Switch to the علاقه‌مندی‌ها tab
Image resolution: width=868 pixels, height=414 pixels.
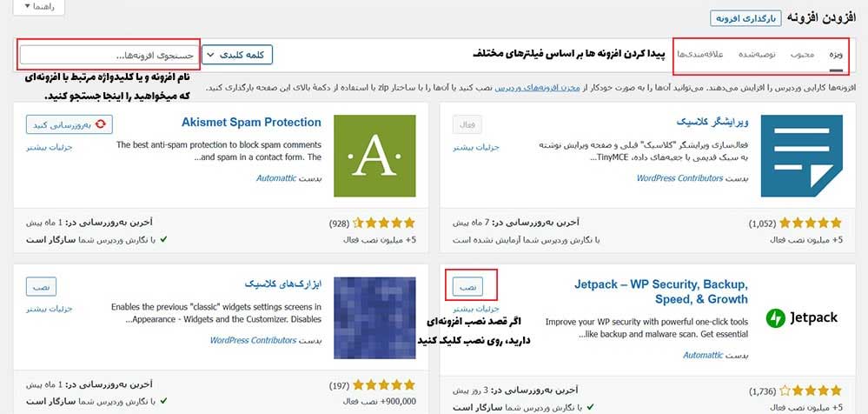point(700,54)
